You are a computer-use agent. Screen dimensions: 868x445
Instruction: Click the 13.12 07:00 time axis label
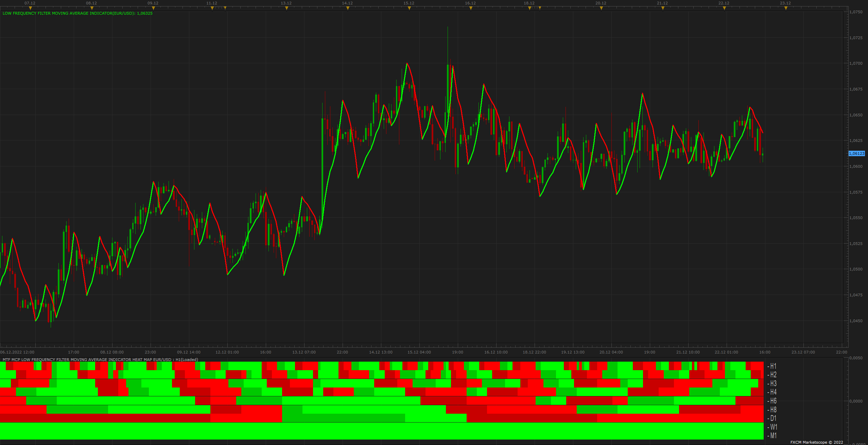click(x=304, y=352)
